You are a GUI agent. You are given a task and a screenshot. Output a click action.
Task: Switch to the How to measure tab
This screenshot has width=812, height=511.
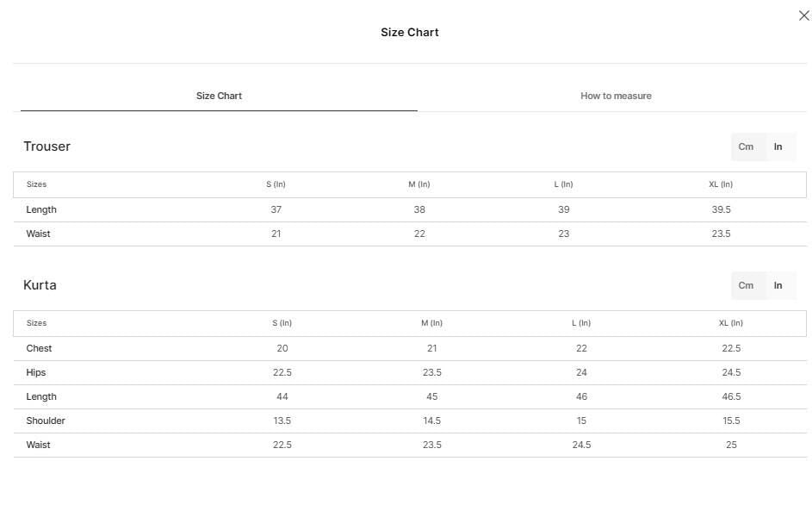point(616,96)
